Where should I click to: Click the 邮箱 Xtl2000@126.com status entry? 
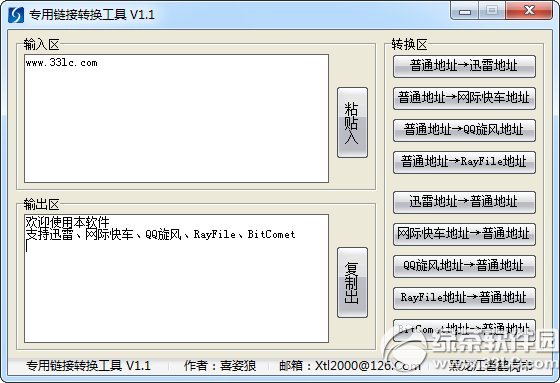click(x=349, y=365)
